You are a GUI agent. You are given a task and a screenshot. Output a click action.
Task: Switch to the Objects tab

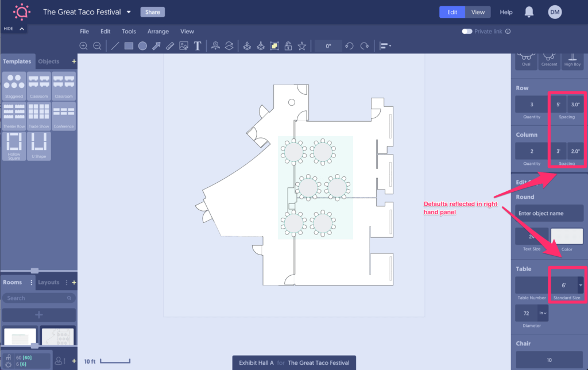(49, 61)
